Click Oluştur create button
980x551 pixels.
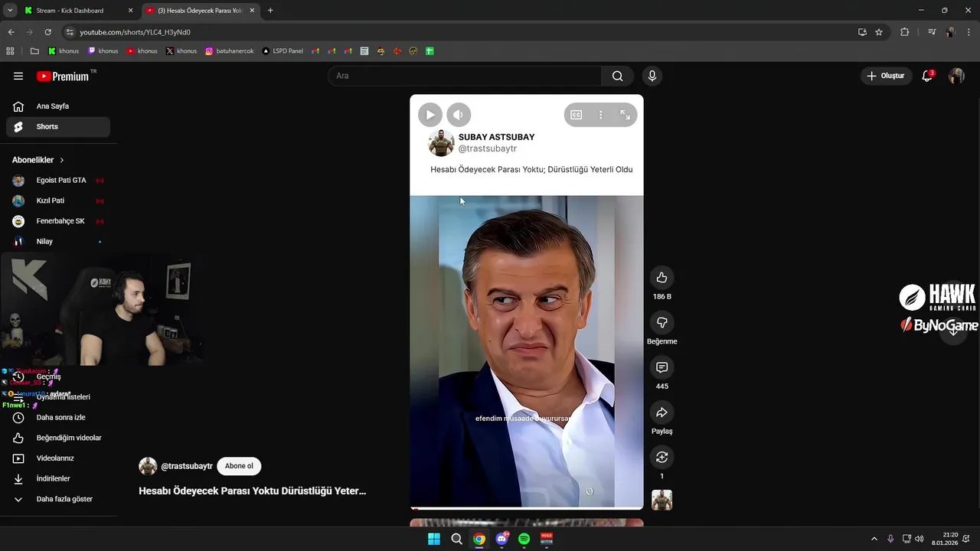[886, 76]
